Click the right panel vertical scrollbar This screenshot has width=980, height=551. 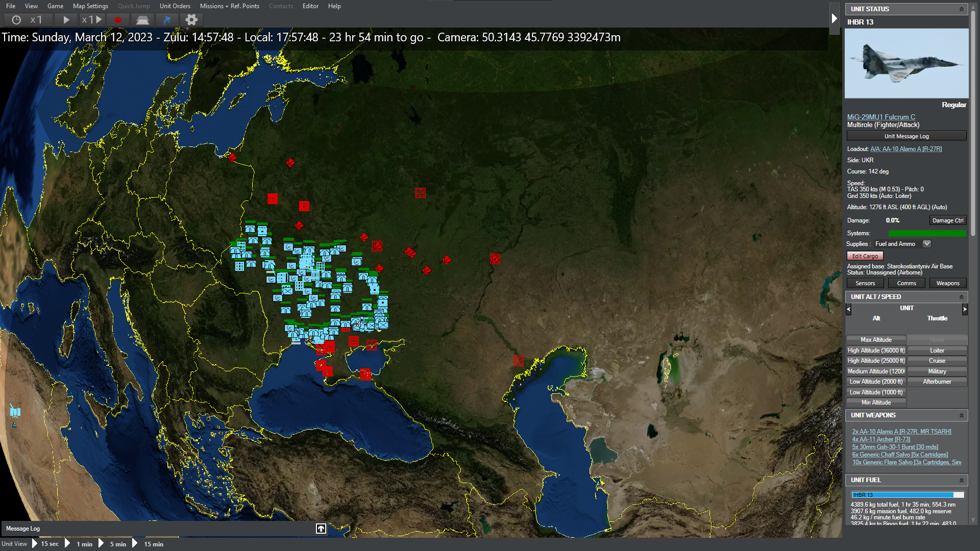[973, 122]
